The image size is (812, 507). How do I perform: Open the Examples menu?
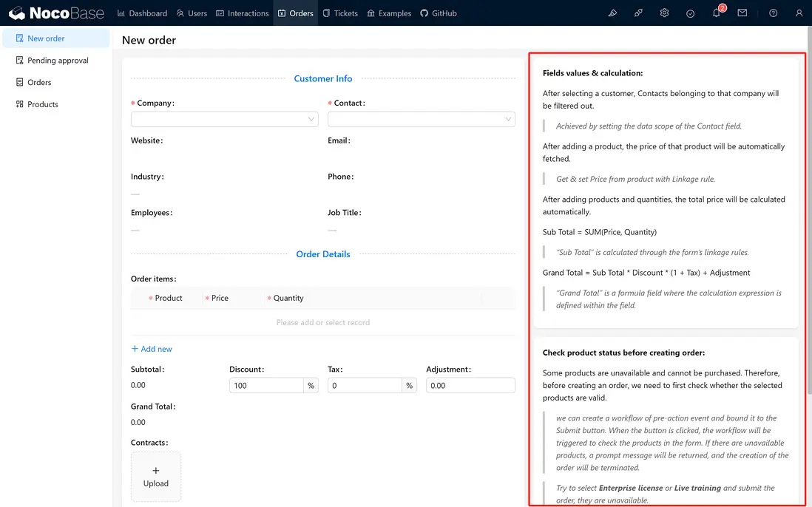389,13
